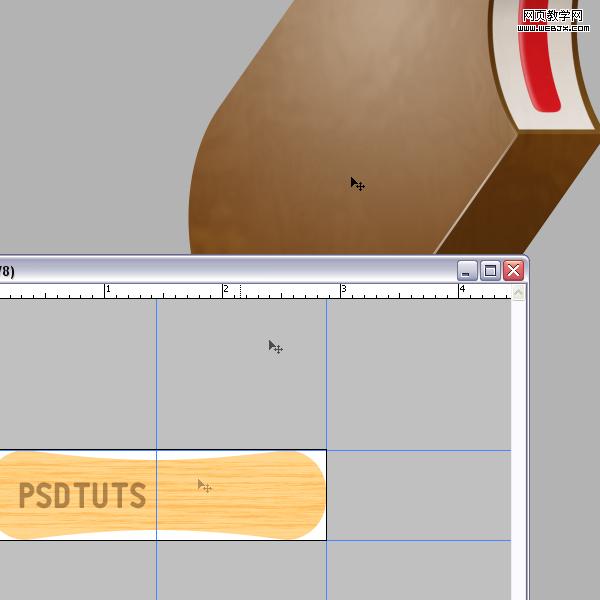Click the PSDTUTS text on the stick
This screenshot has width=600, height=600.
[x=82, y=495]
